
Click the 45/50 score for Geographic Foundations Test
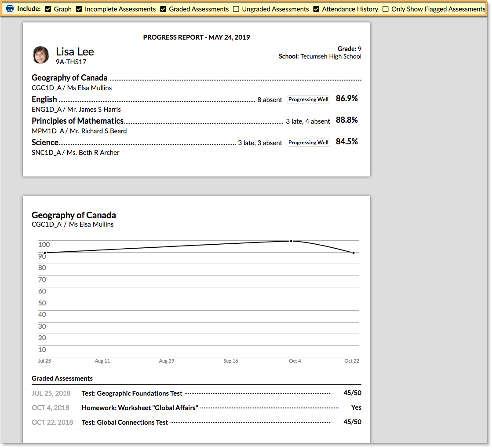click(352, 393)
